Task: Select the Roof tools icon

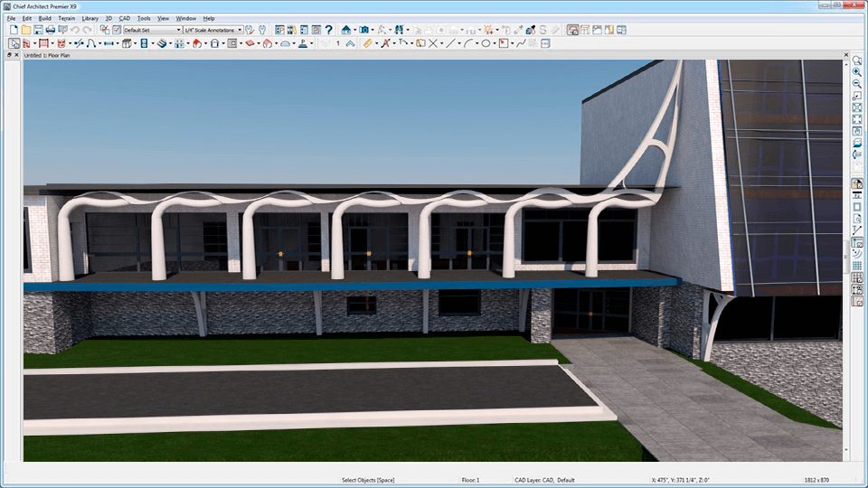Action: tap(197, 43)
